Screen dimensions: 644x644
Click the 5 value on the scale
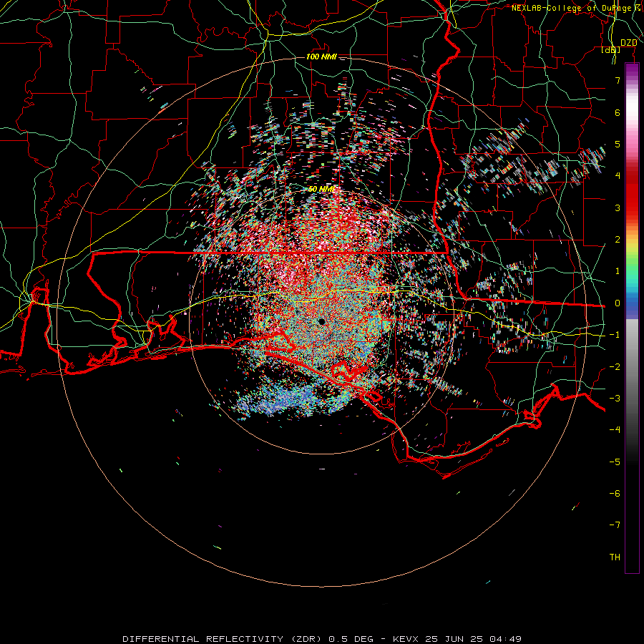tap(618, 144)
